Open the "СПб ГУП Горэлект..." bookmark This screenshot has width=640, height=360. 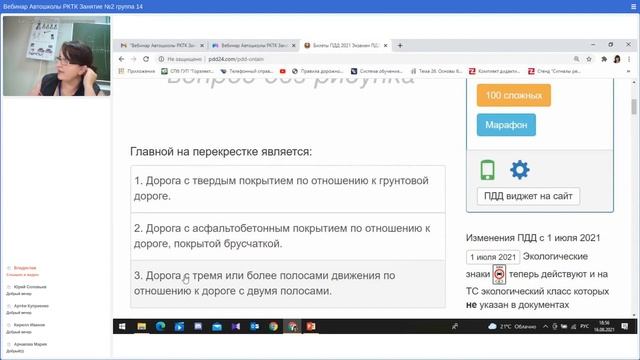[187, 71]
